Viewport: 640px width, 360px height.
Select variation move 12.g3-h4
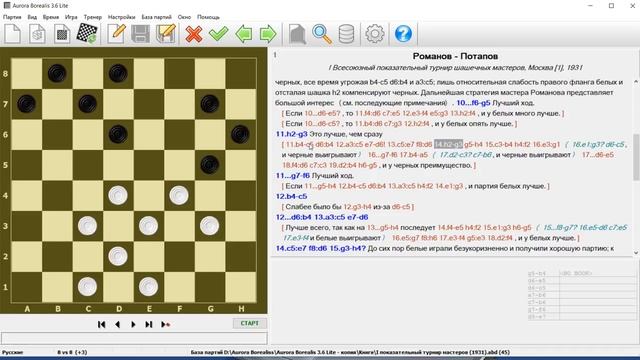pos(357,207)
